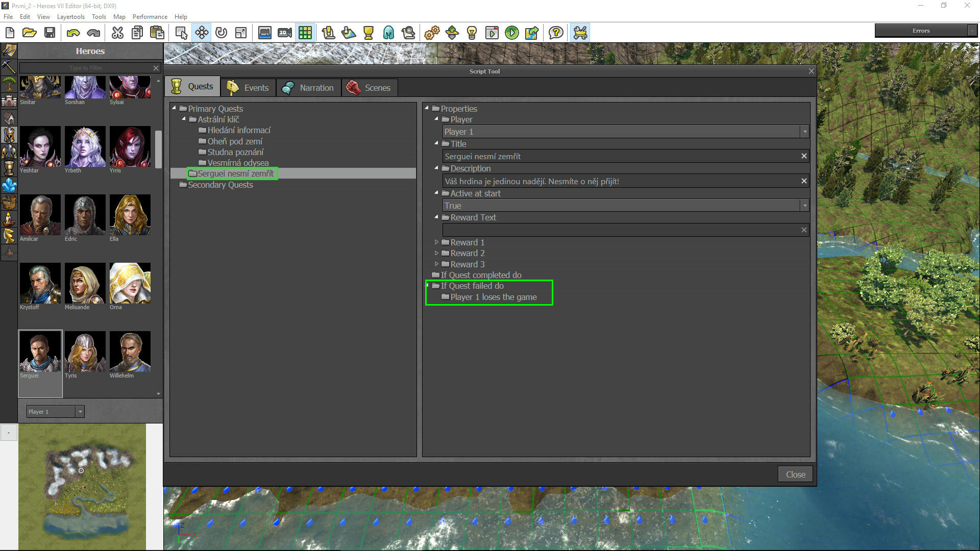980x551 pixels.
Task: Save the current map
Action: (x=50, y=33)
